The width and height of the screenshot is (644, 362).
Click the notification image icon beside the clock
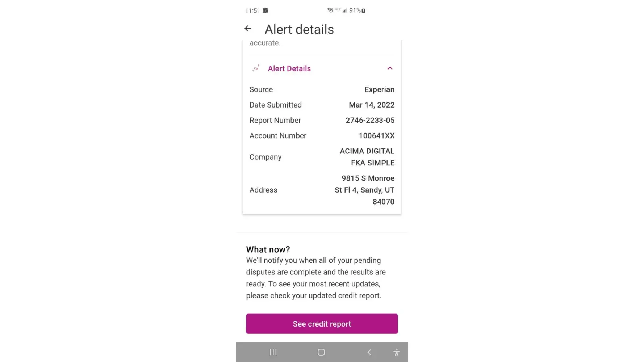265,10
